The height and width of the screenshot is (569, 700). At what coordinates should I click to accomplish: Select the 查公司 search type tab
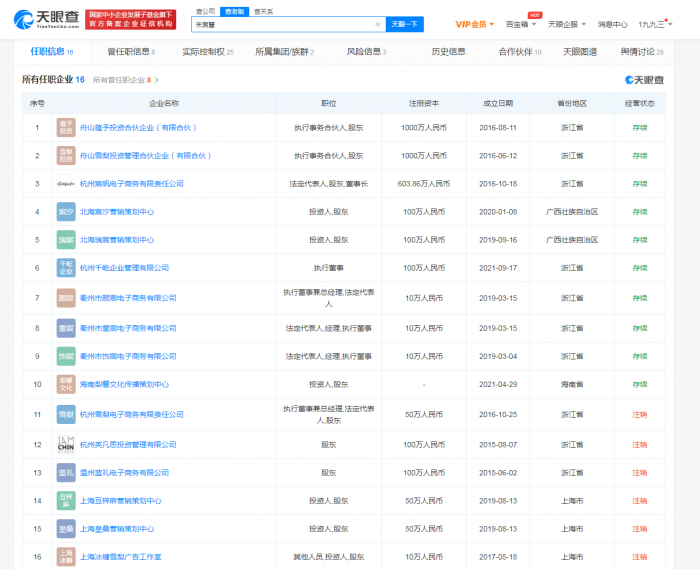[x=207, y=10]
